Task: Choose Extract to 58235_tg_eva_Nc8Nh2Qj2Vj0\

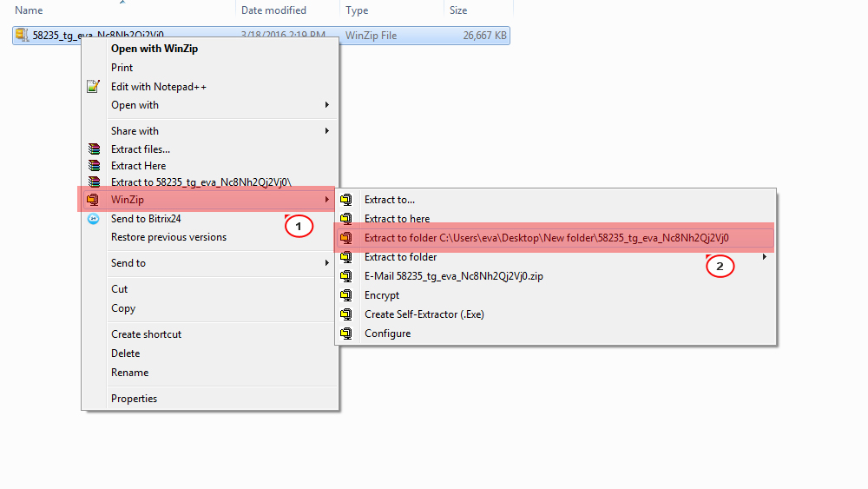Action: click(210, 182)
